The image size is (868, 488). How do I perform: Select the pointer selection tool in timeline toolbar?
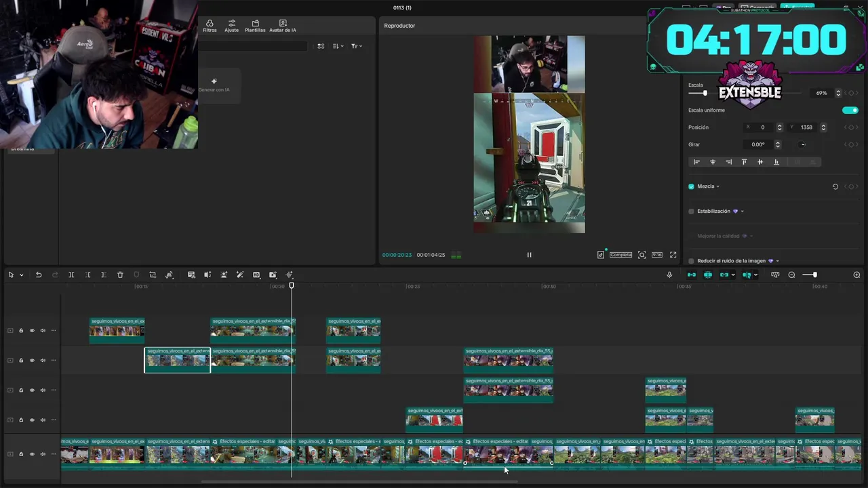pos(11,274)
